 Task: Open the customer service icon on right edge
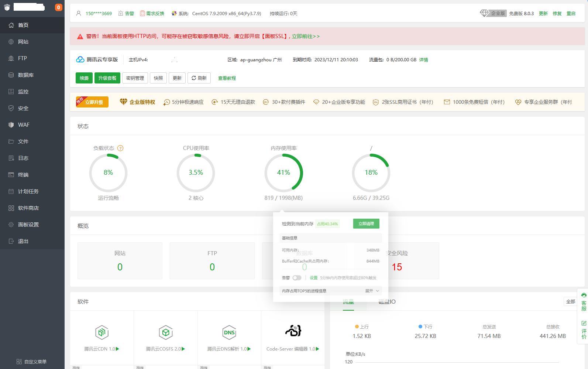point(584,302)
